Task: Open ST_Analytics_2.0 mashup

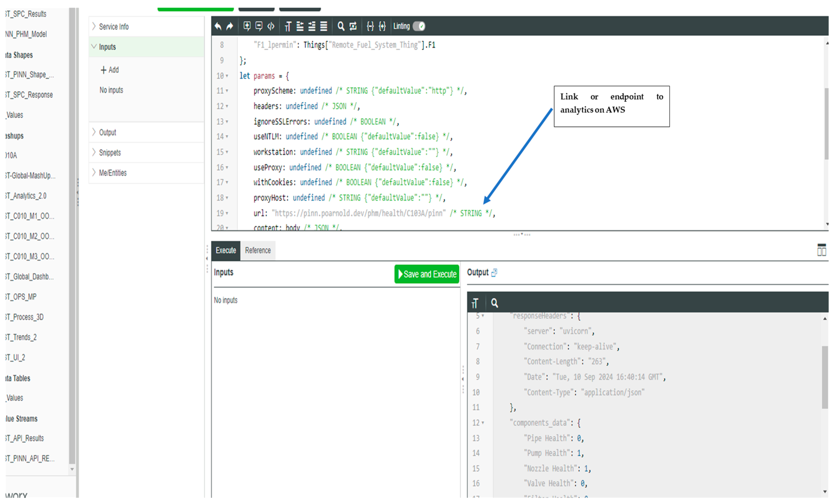Action: (x=26, y=196)
